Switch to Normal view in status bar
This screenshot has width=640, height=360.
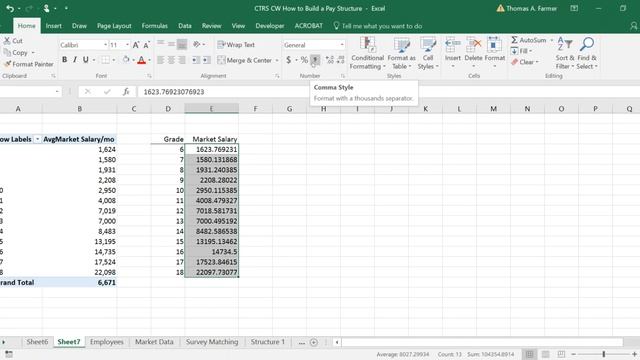click(x=529, y=354)
